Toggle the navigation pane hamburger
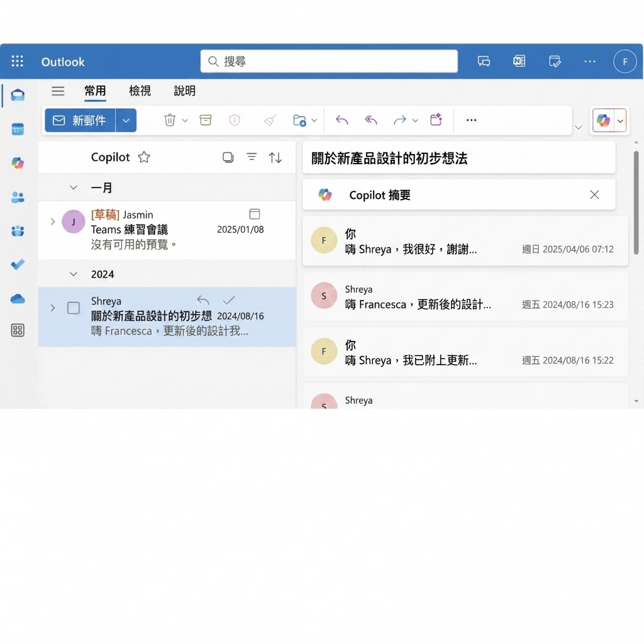This screenshot has height=644, width=644. 58,91
